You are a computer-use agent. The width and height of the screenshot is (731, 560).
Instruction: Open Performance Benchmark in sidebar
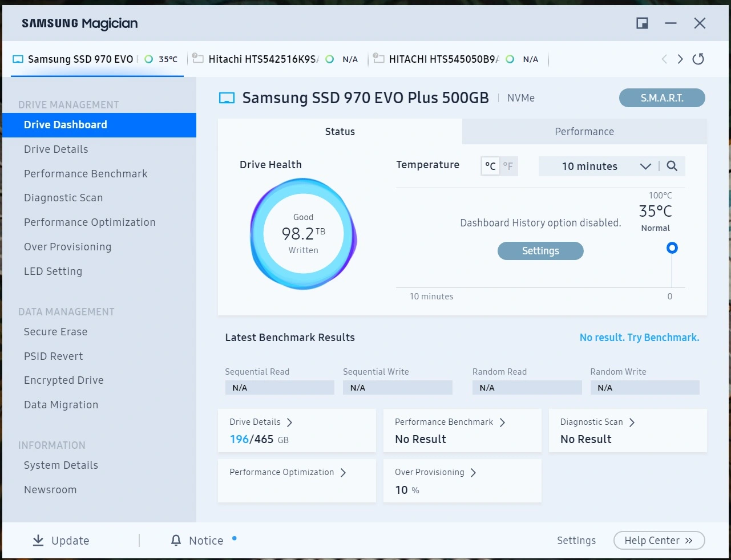(86, 174)
